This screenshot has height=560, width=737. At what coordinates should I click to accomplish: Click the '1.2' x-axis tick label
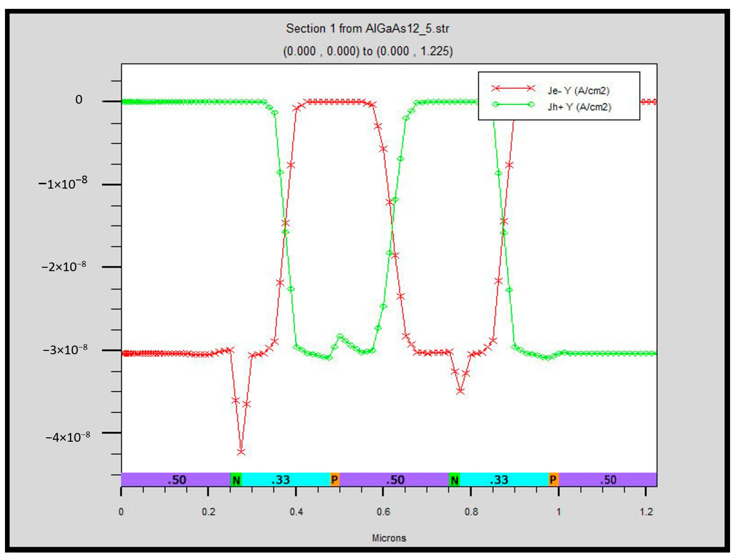point(646,512)
